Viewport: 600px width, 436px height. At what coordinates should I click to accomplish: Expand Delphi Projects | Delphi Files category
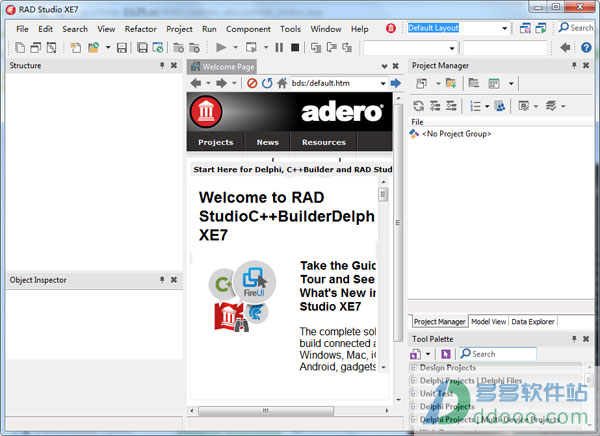click(x=414, y=380)
